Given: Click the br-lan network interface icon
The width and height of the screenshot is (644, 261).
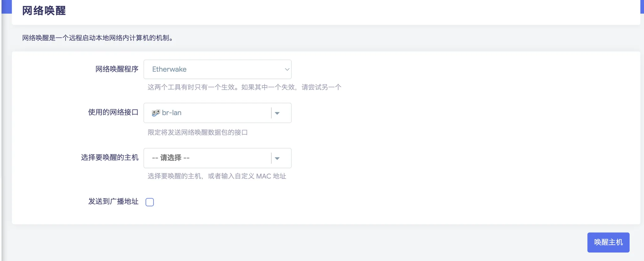Looking at the screenshot, I should (155, 113).
